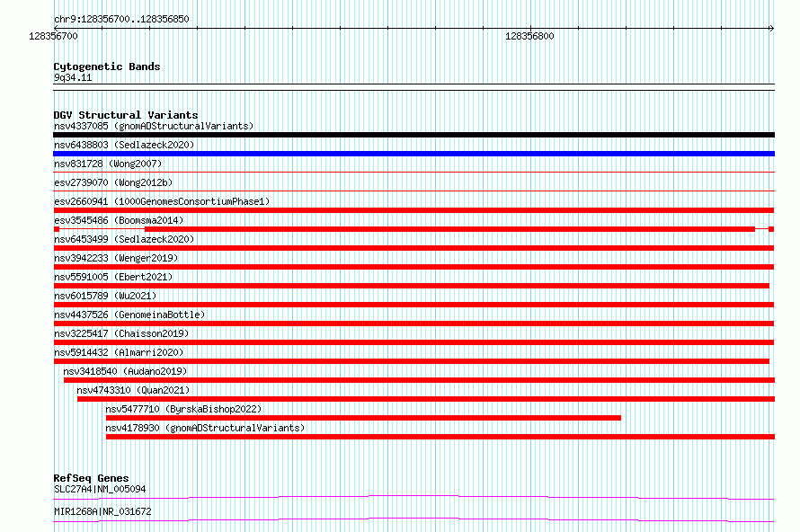Click the nsv4337085 gnomADStructuralVariants label
The image size is (800, 532).
pyautogui.click(x=154, y=126)
